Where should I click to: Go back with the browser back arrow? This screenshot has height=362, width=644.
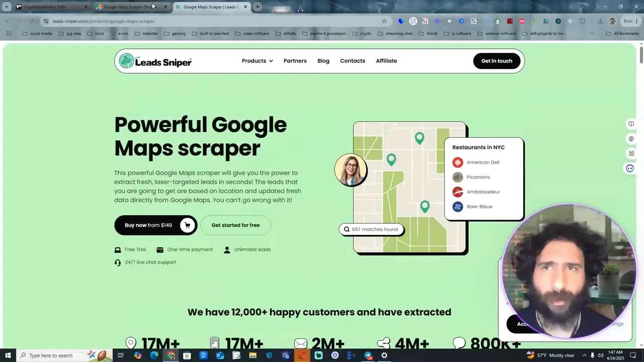7,21
